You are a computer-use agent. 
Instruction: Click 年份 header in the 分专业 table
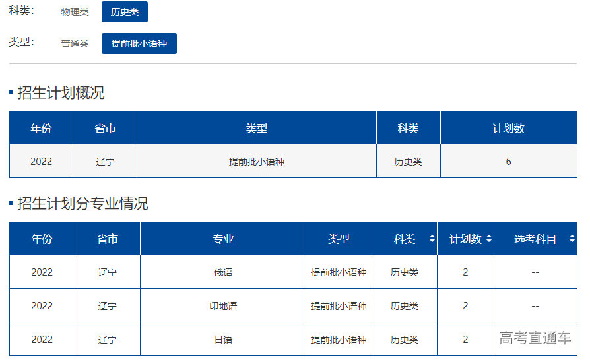click(x=42, y=239)
